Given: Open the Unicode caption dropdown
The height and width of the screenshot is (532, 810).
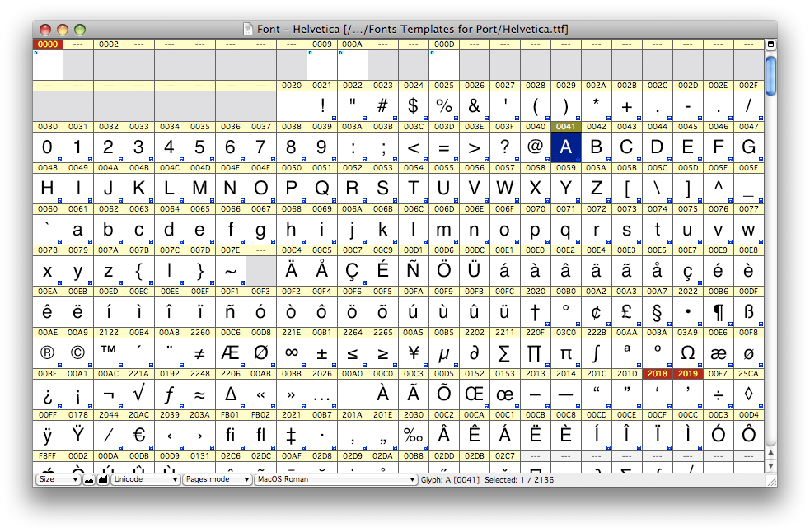Looking at the screenshot, I should [x=145, y=480].
